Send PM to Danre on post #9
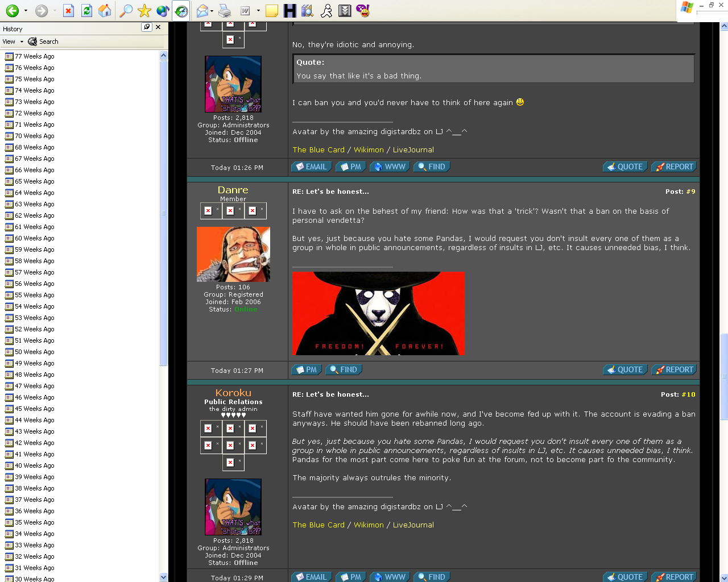This screenshot has width=728, height=582. (307, 369)
